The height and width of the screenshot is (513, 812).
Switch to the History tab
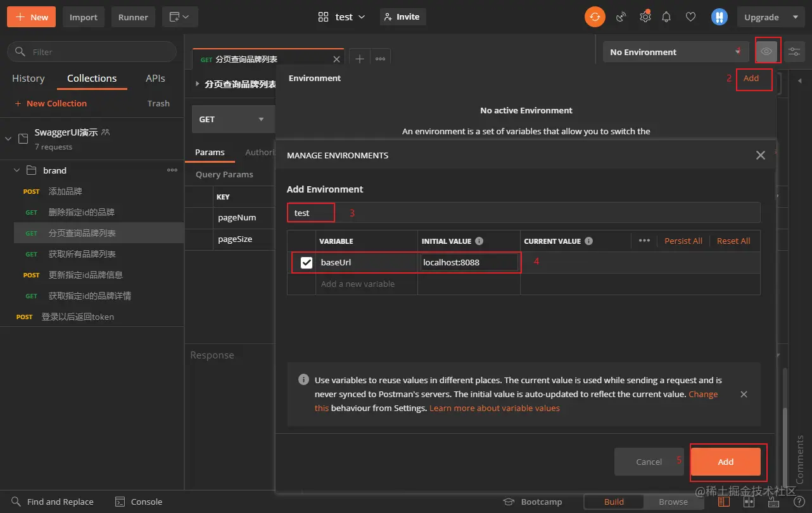click(x=29, y=79)
